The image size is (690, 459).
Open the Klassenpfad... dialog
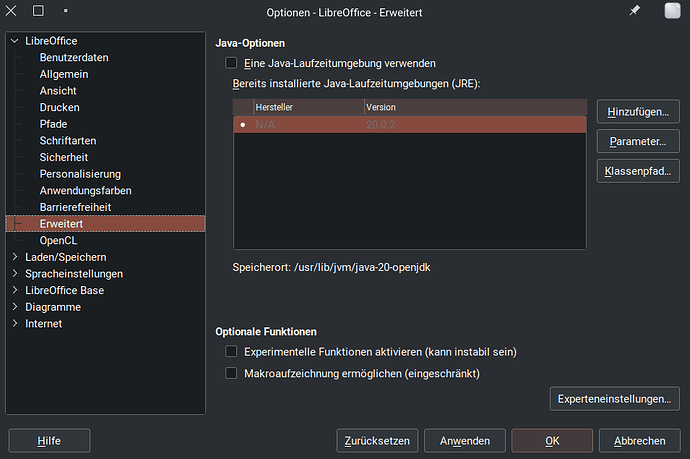tap(638, 171)
